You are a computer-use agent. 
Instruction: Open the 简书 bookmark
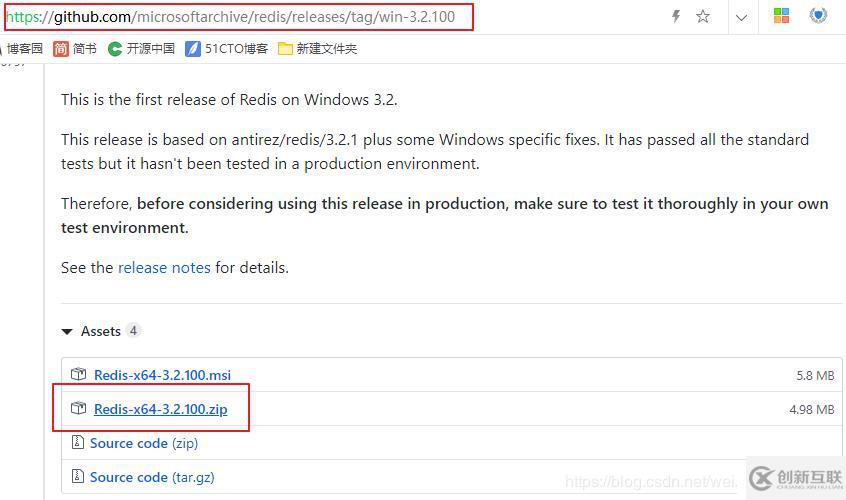tap(74, 49)
